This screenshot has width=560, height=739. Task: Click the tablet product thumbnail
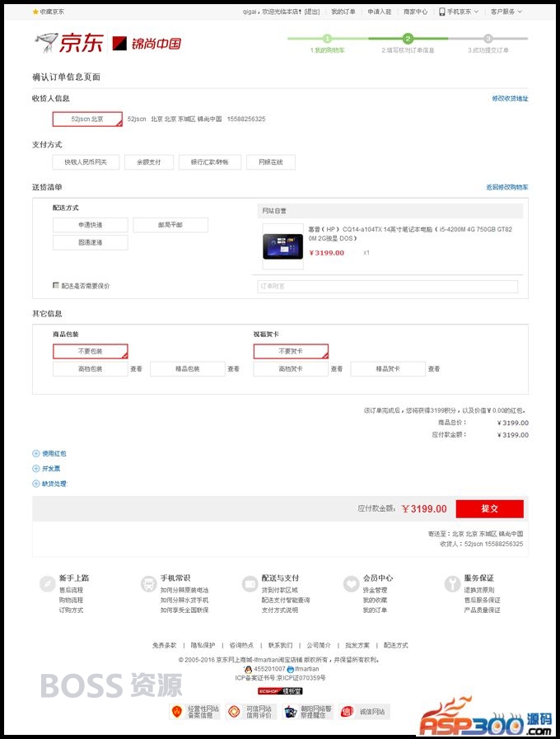(282, 246)
